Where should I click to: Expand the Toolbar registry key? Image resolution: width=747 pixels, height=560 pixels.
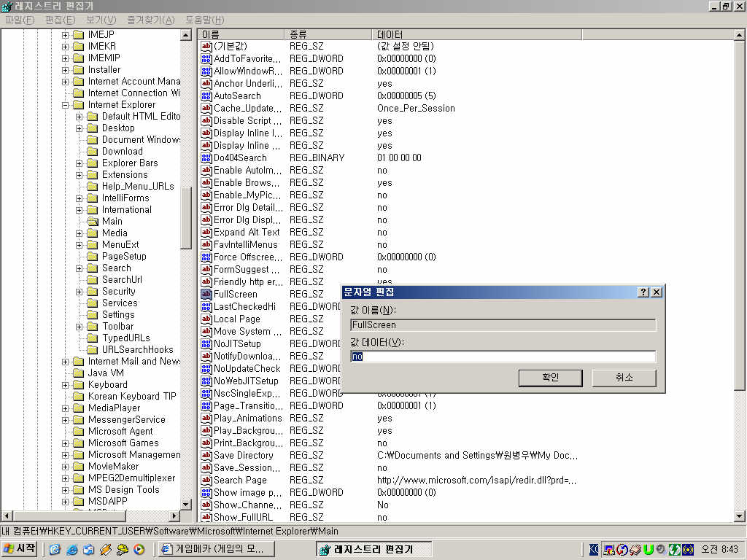[79, 326]
